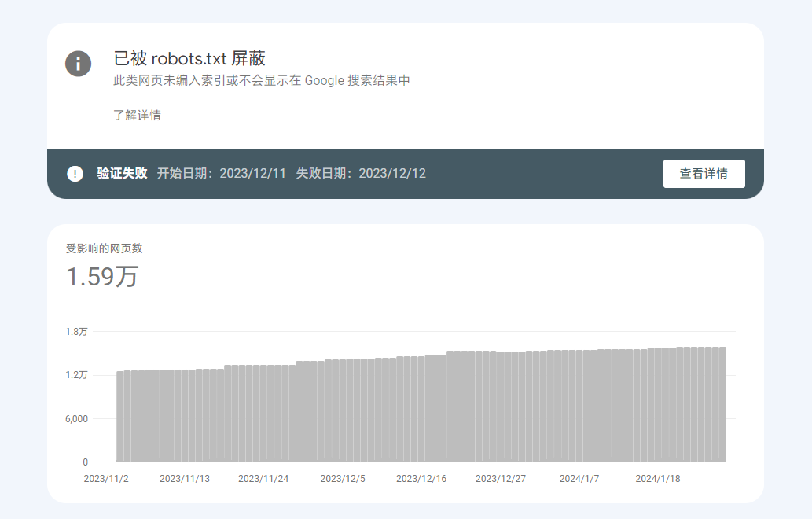Click the 查看详情 button
Viewport: 812px width, 519px height.
704,174
